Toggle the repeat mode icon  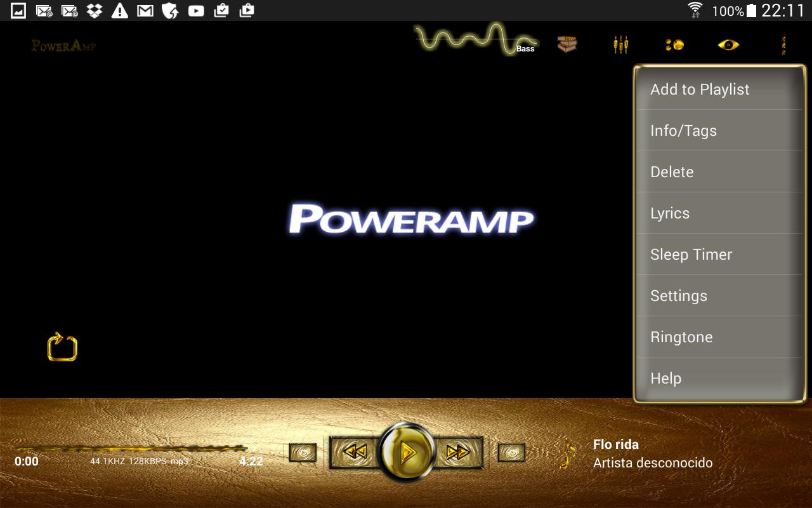(x=62, y=347)
